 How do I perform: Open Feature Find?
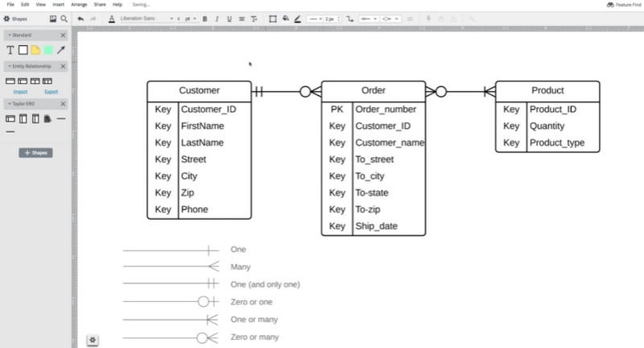624,5
